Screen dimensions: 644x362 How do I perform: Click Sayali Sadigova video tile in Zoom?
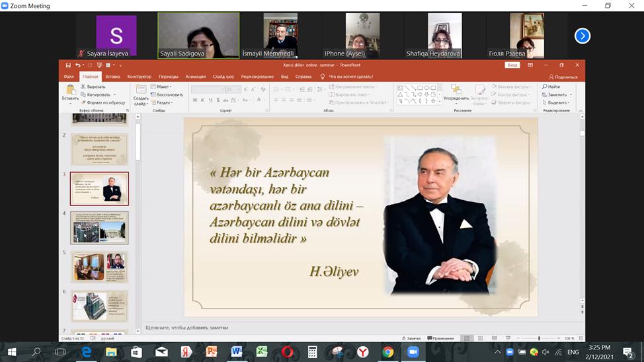[198, 36]
